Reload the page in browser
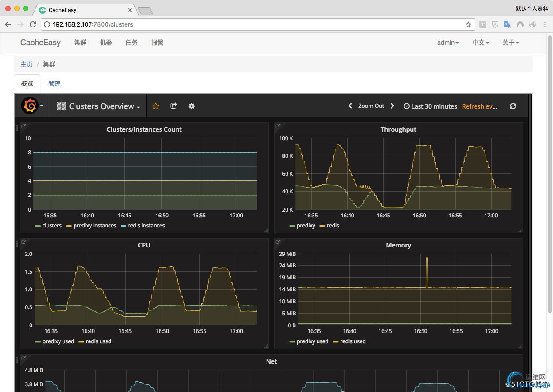 33,24
